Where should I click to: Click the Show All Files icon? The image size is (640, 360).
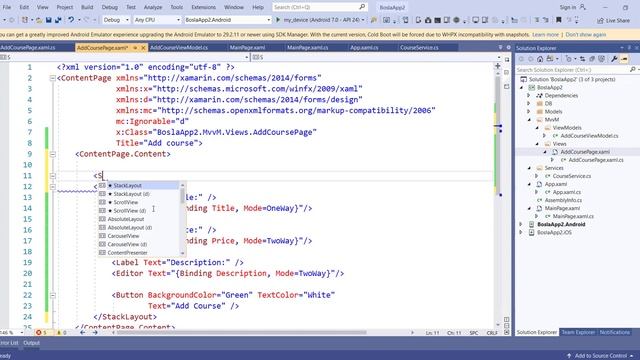[x=601, y=59]
